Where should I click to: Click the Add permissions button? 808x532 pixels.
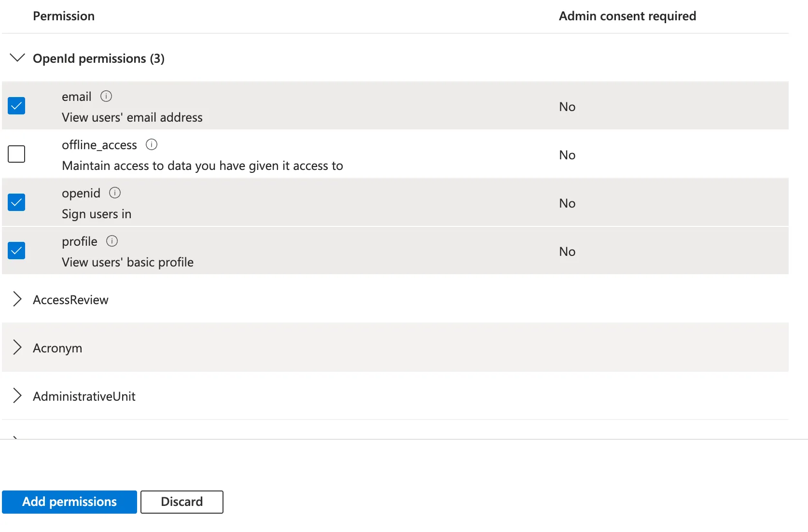[69, 502]
